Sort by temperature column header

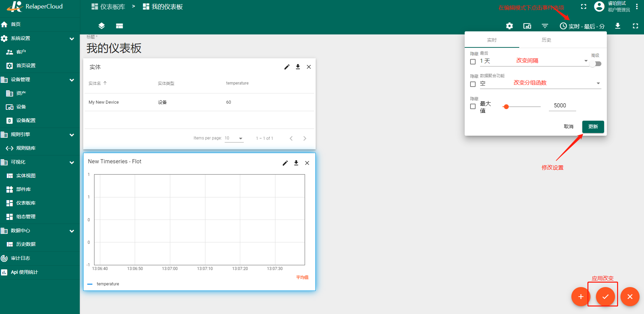237,83
